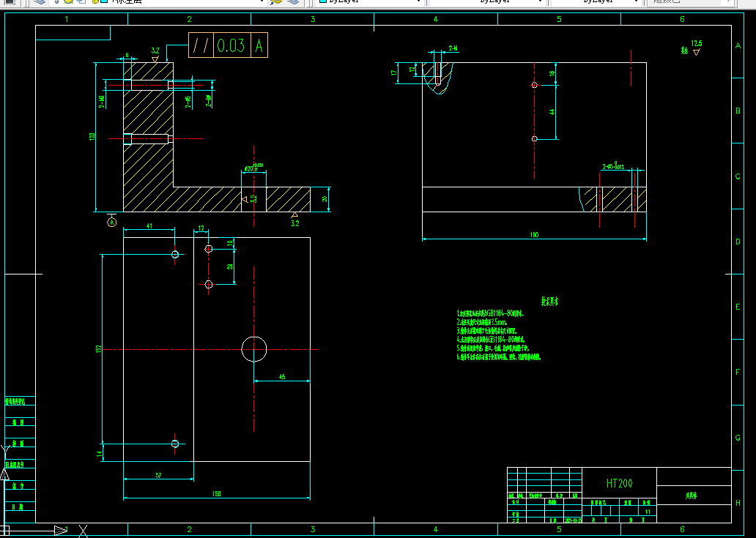Image resolution: width=756 pixels, height=538 pixels.
Task: Select the upper red hole circle in the top view
Action: click(x=209, y=249)
